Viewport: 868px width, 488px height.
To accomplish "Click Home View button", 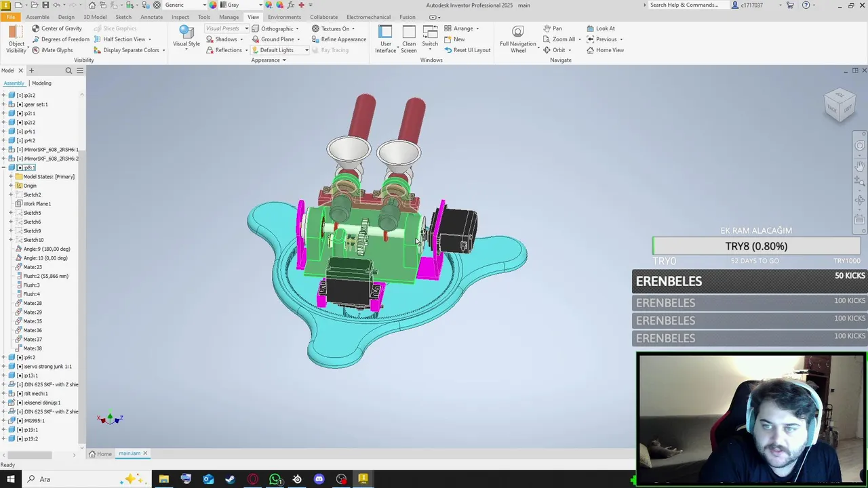I will 605,50.
